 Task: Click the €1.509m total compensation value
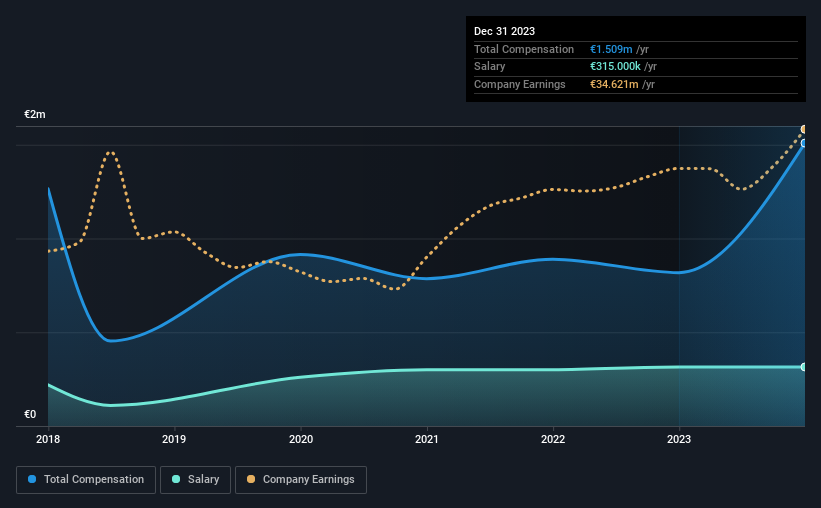611,49
